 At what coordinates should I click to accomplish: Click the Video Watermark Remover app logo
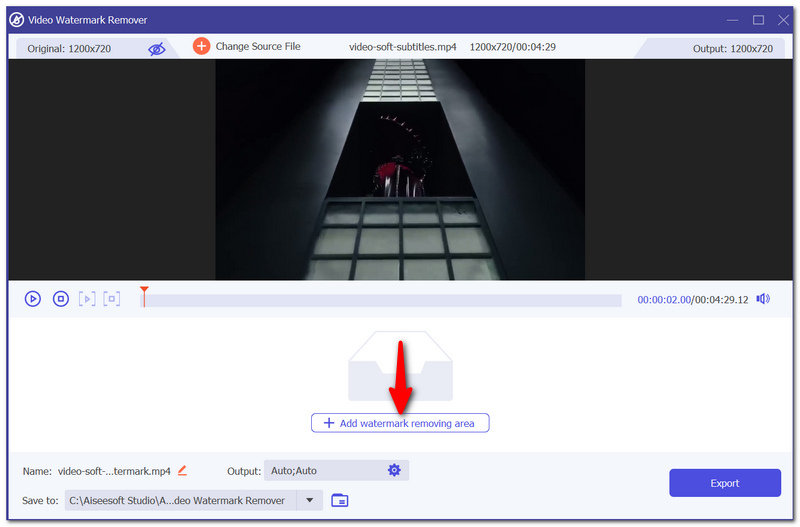(x=16, y=20)
